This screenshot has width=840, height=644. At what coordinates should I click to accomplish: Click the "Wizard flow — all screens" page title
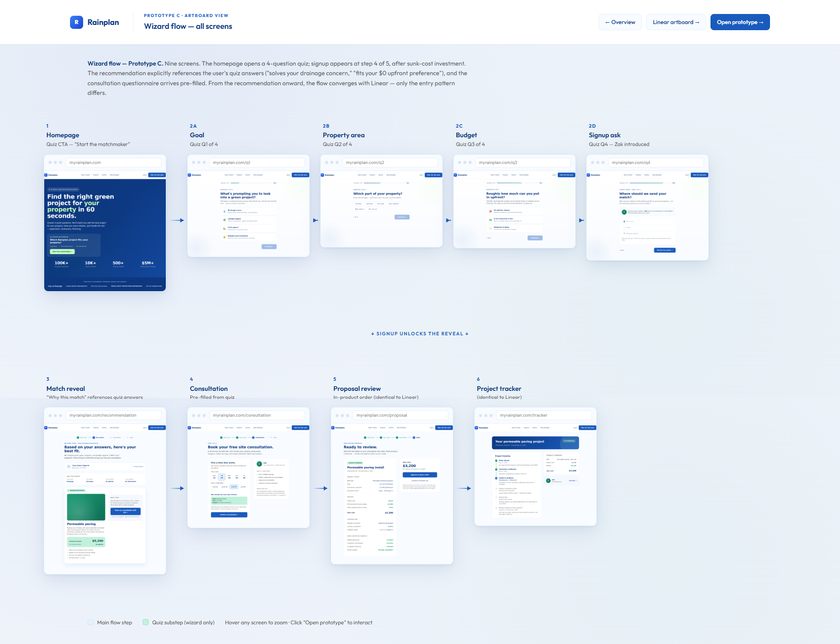click(188, 26)
